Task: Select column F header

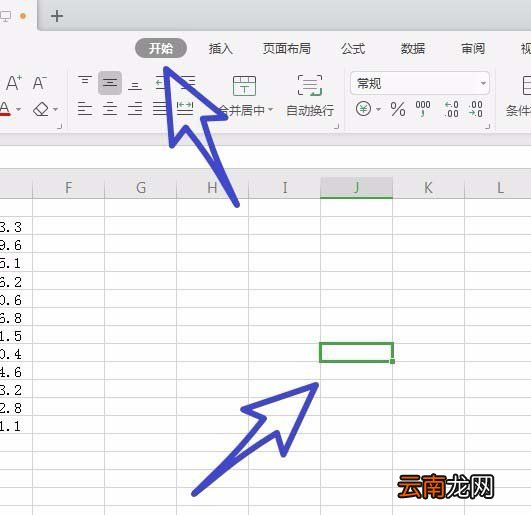Action: (68, 187)
